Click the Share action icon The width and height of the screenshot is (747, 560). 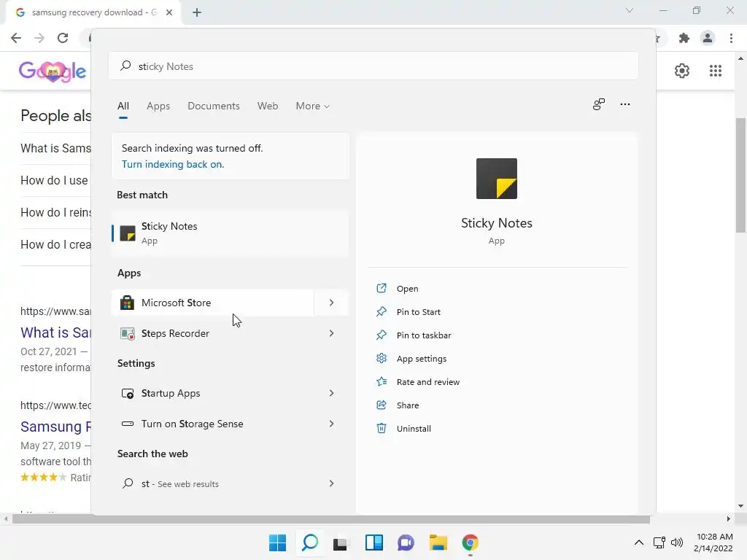point(381,405)
